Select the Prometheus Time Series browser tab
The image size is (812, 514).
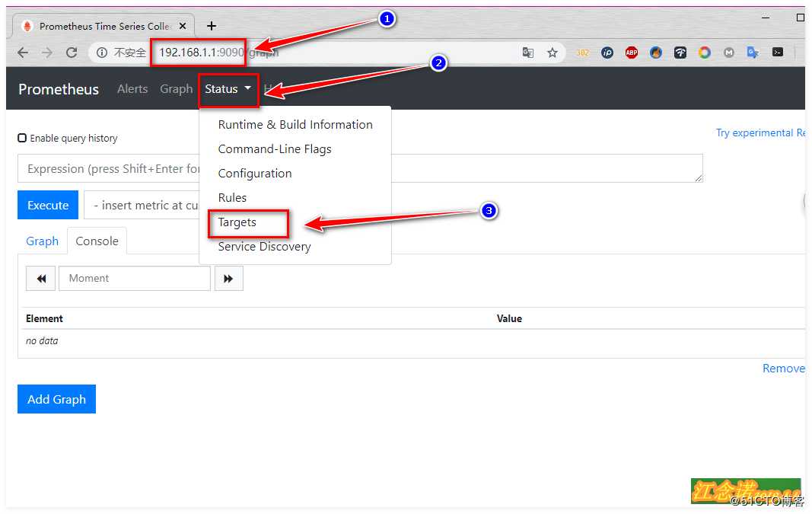103,26
